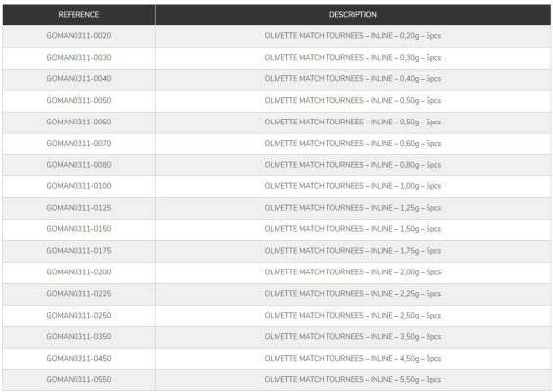553x392 pixels.
Task: Select reference GOMAN0311-0030
Action: tap(78, 58)
